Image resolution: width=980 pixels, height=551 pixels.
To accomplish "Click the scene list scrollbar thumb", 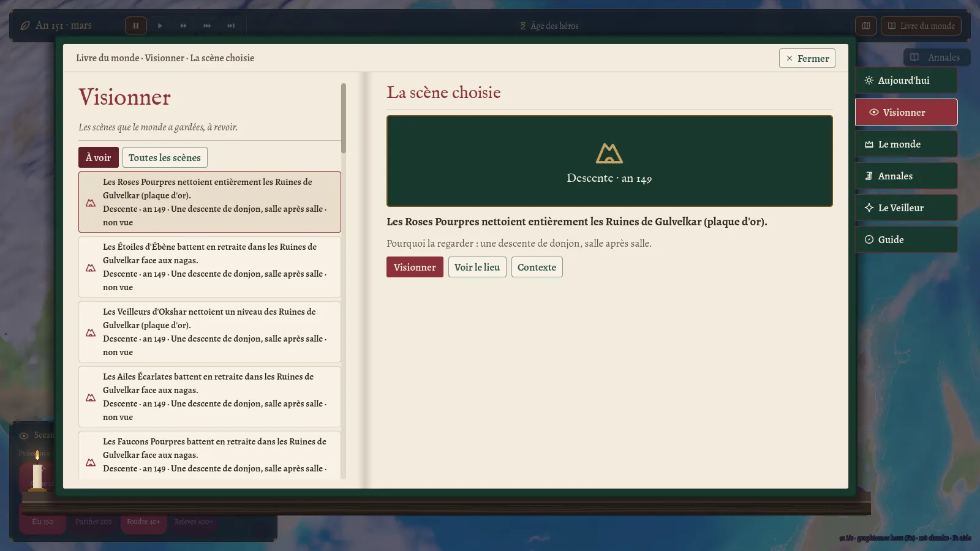I will 344,118.
